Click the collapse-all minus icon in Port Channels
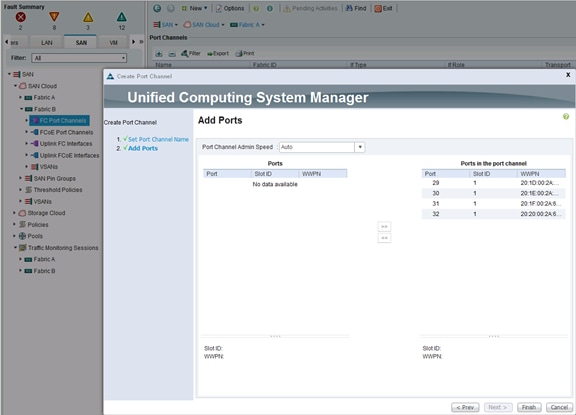 (172, 54)
